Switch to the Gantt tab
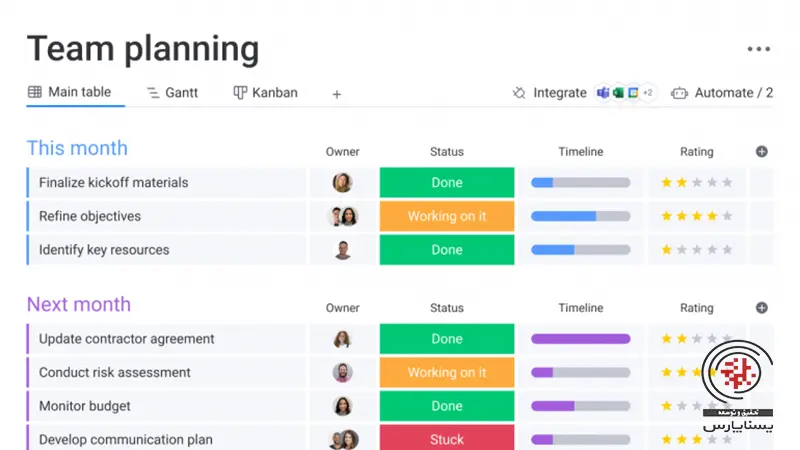This screenshot has height=450, width=800. click(172, 93)
